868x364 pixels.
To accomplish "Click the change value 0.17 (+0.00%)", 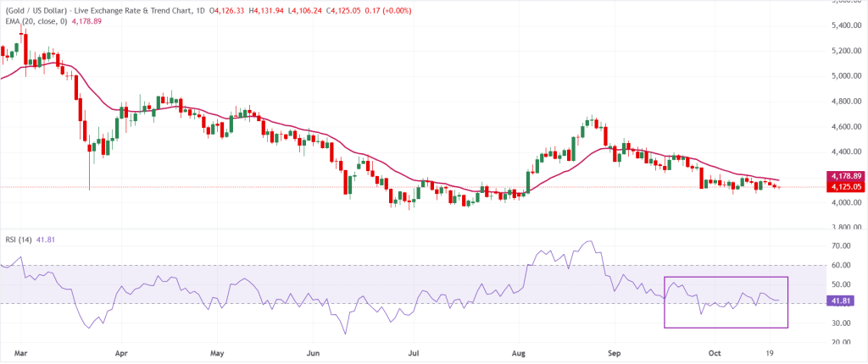I will click(x=389, y=11).
